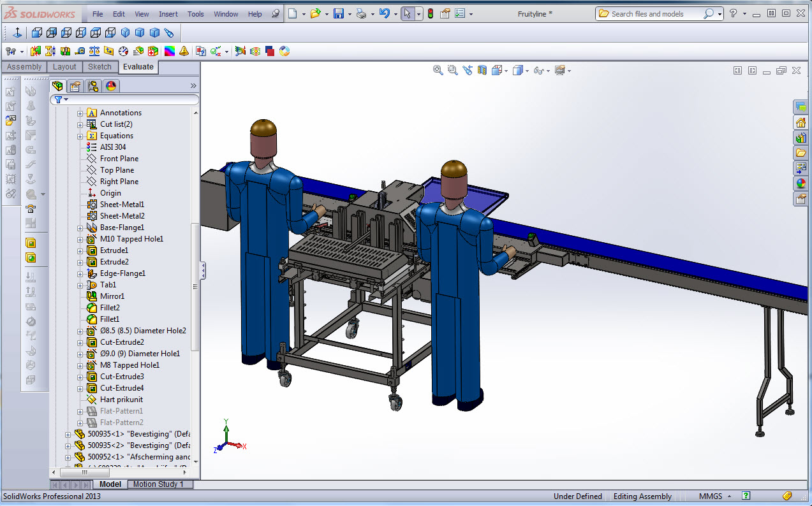The width and height of the screenshot is (812, 506).
Task: Open the File menu
Action: point(98,14)
